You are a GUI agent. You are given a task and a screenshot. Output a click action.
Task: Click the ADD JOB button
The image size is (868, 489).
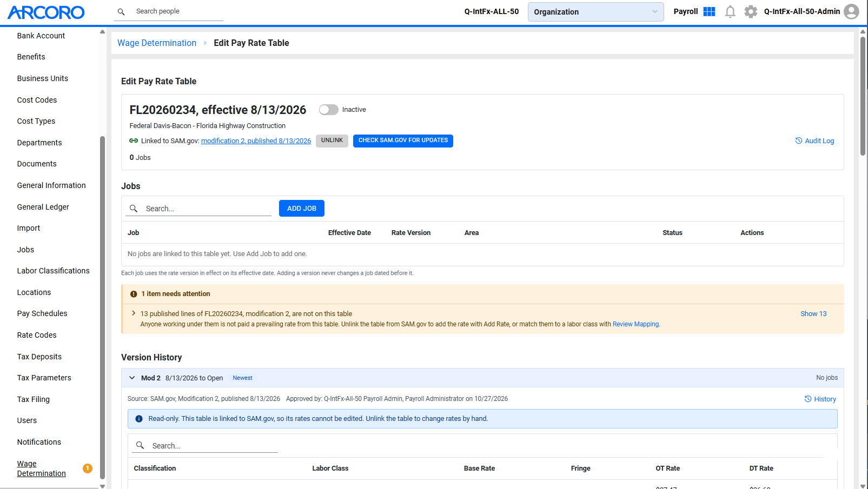coord(302,209)
